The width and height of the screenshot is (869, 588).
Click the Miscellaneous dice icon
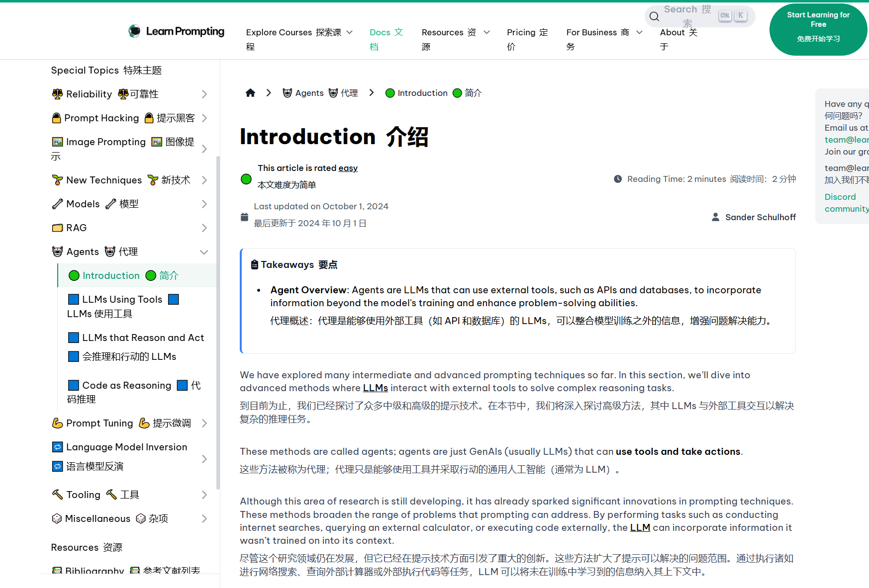[57, 518]
